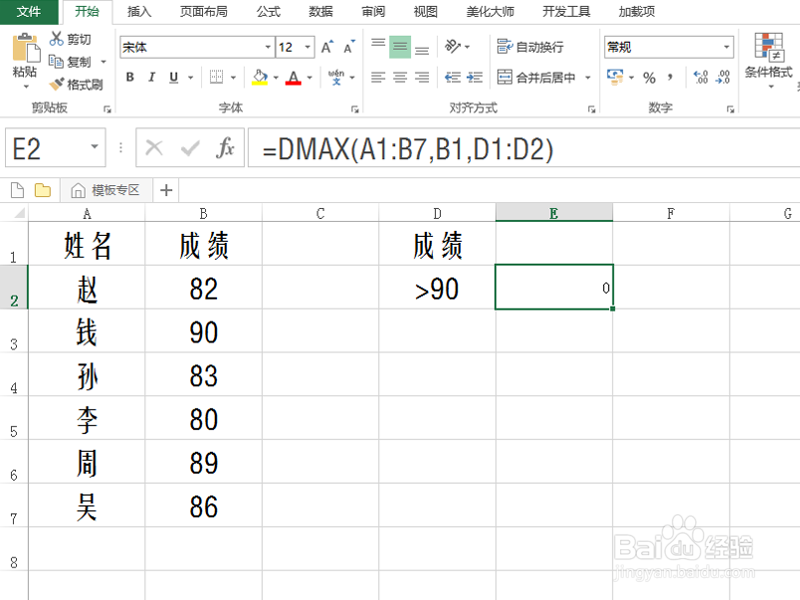
Task: Switch to the Data (数据) tab
Action: click(x=321, y=12)
